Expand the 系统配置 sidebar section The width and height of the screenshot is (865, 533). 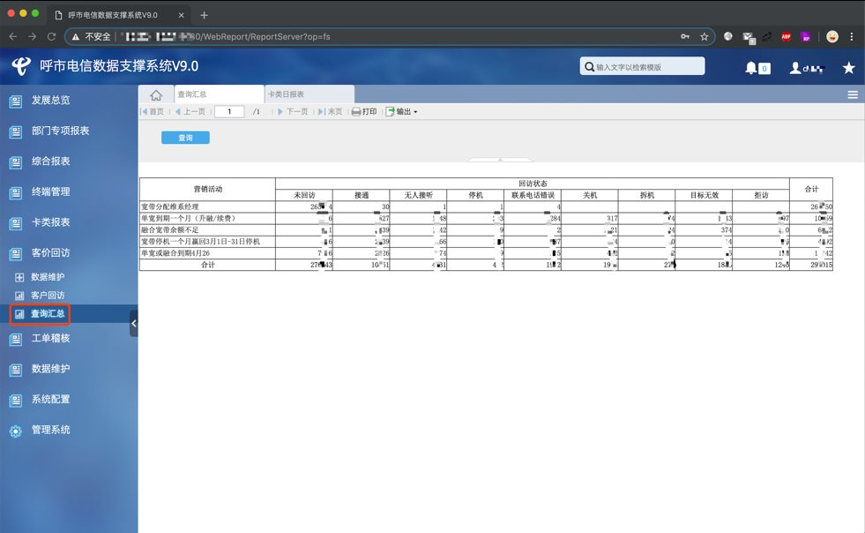(51, 399)
